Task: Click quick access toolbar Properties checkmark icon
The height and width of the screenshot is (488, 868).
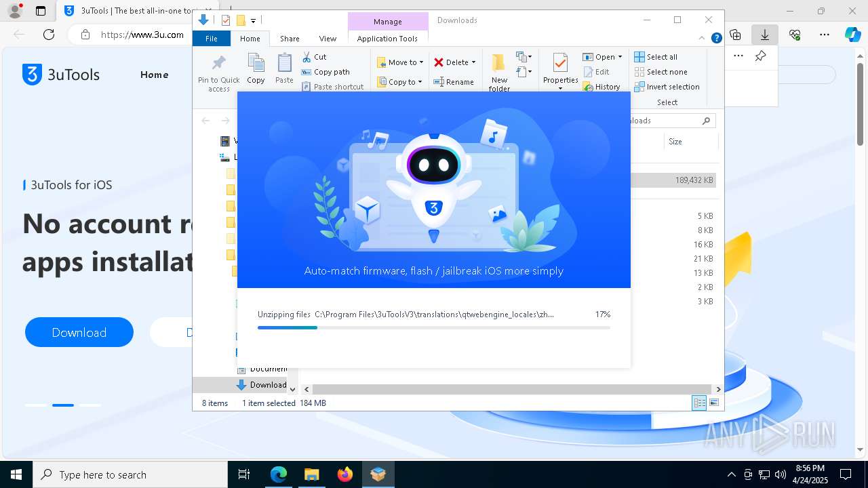Action: 226,20
